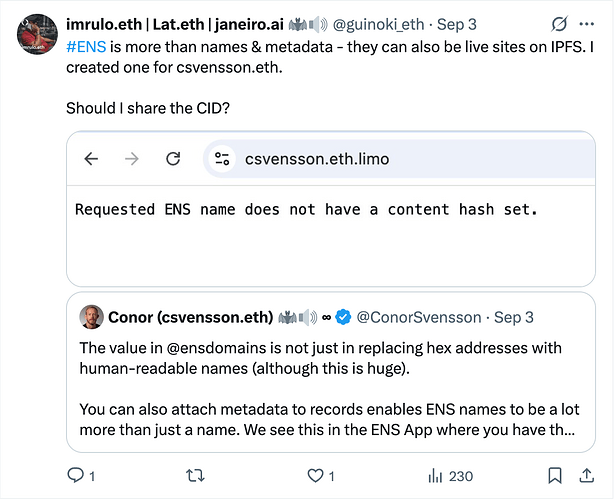Open the #ENS hashtag link
Screen dimensions: 614x499
[x=89, y=44]
